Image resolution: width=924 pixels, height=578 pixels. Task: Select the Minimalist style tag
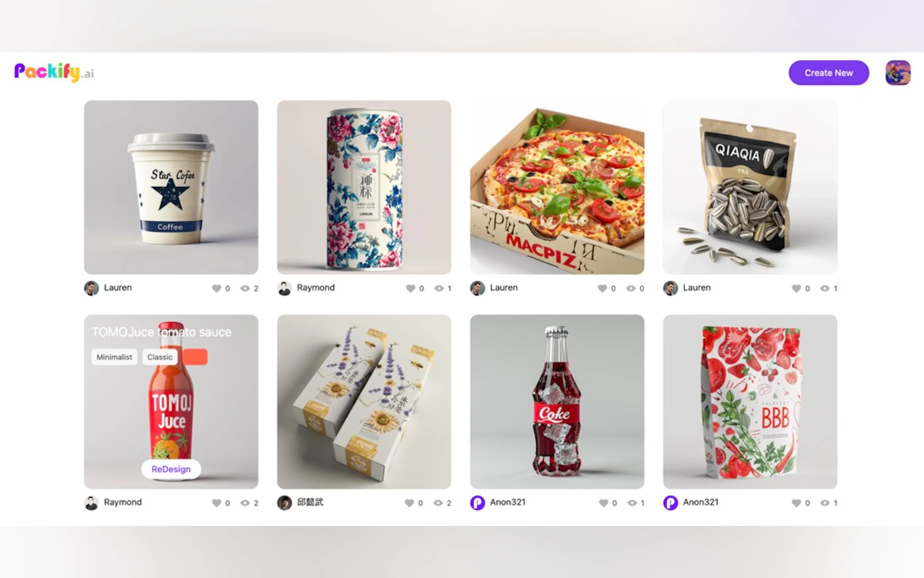114,357
